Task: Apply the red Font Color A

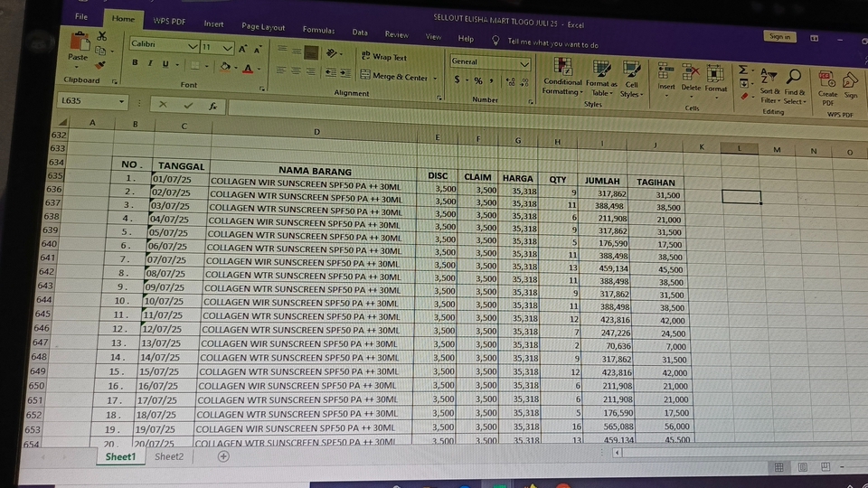Action: 248,68
